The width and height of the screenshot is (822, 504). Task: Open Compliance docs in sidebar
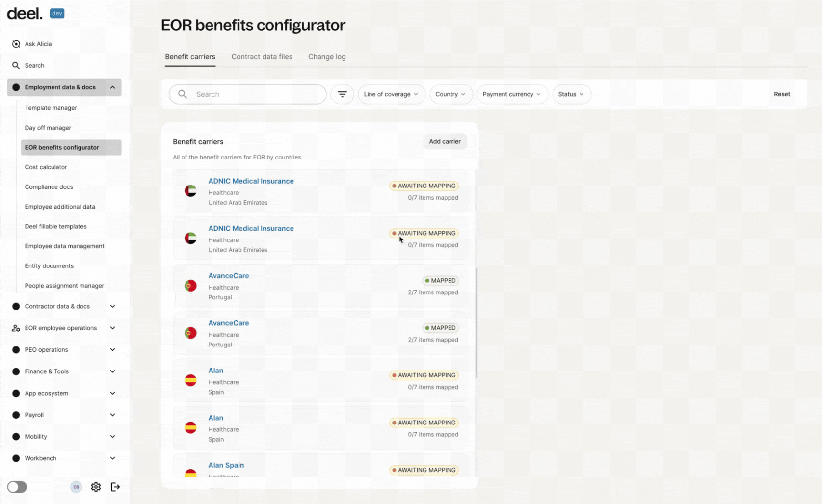click(49, 187)
